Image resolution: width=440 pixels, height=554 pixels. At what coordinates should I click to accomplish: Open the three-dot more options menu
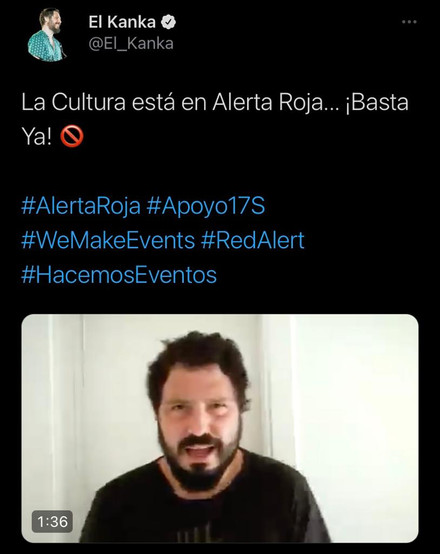(x=409, y=22)
